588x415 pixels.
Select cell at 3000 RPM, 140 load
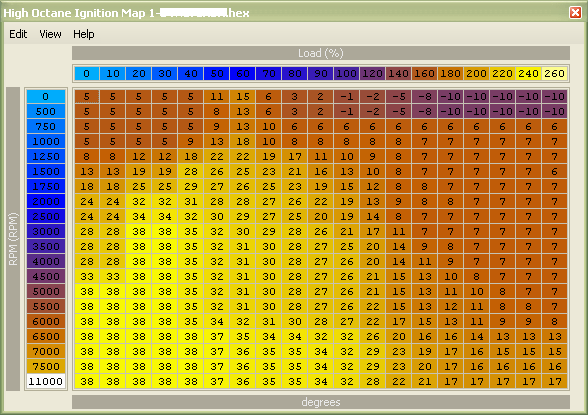click(x=399, y=231)
